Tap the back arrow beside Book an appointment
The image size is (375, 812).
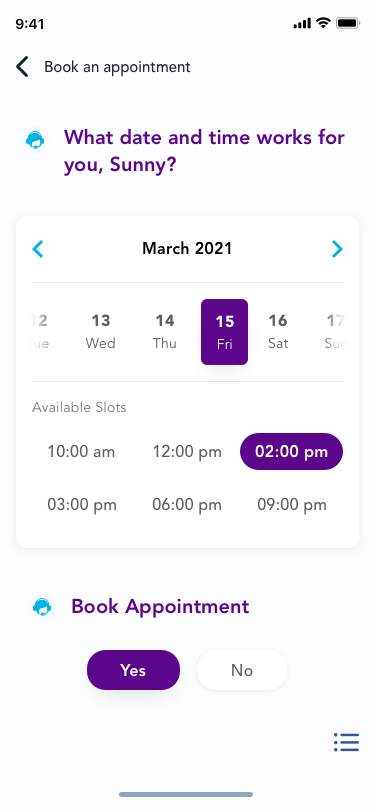[22, 67]
